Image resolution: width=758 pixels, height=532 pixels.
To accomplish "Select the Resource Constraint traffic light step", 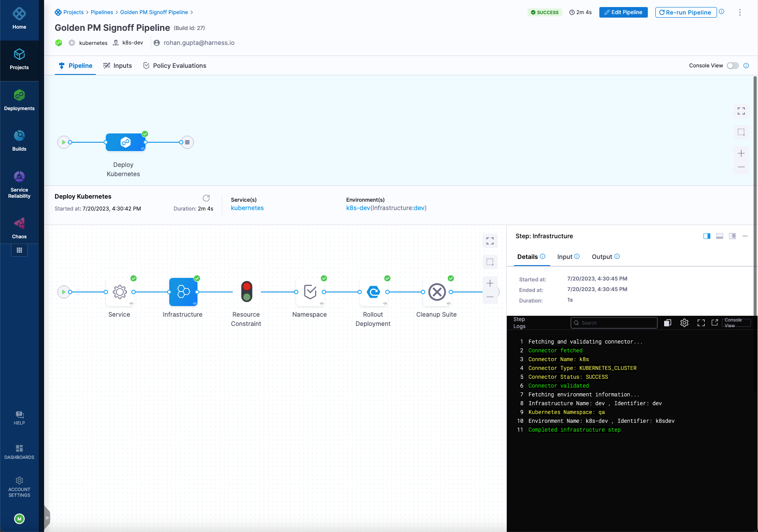I will click(x=246, y=292).
